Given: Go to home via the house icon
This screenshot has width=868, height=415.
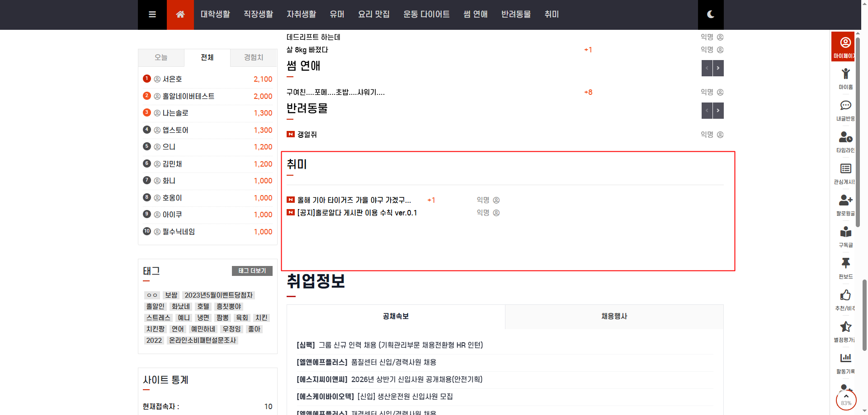Looking at the screenshot, I should 180,14.
